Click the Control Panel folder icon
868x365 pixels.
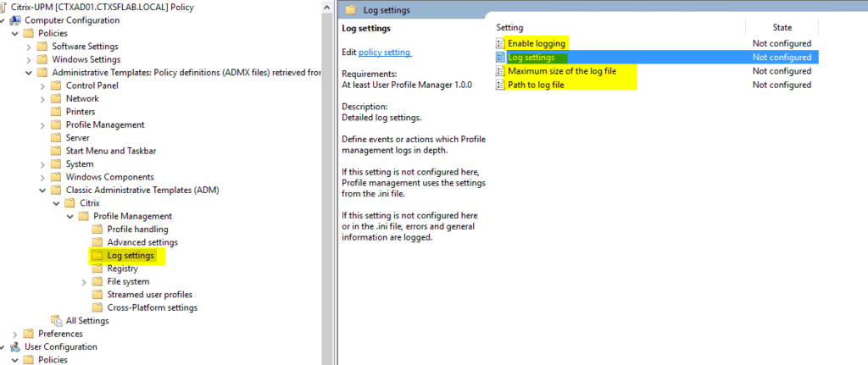[56, 86]
